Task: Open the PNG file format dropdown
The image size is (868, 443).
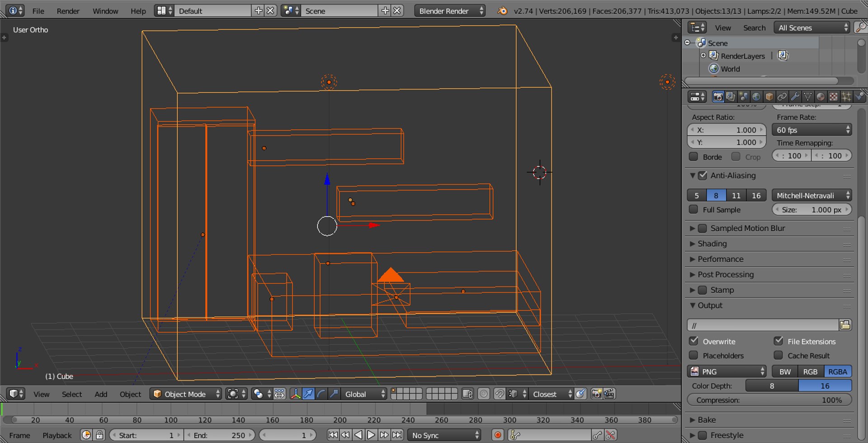Action: pos(727,372)
